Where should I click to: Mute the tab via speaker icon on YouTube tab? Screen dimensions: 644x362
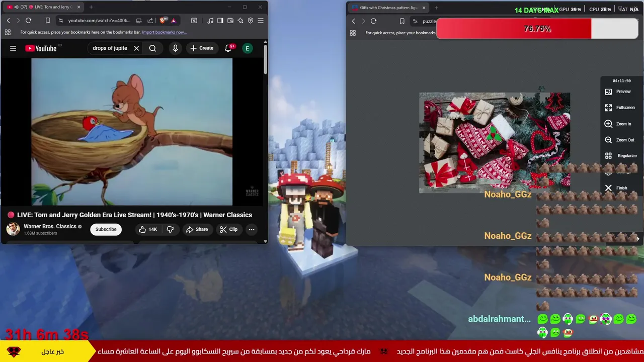(x=16, y=7)
